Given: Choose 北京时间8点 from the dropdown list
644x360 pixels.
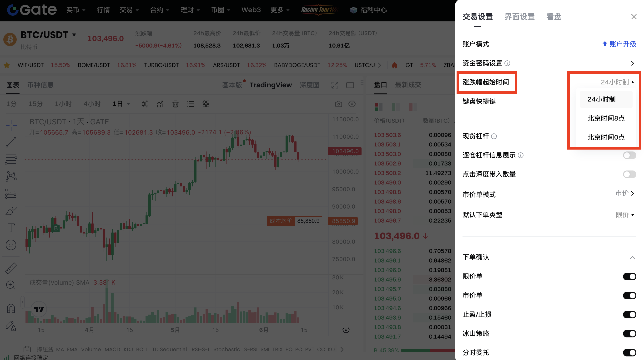Looking at the screenshot, I should coord(606,118).
